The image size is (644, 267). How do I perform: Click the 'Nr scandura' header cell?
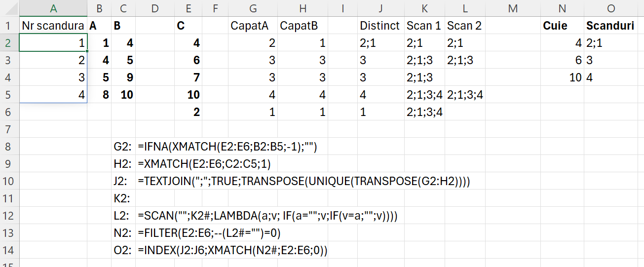click(x=53, y=26)
